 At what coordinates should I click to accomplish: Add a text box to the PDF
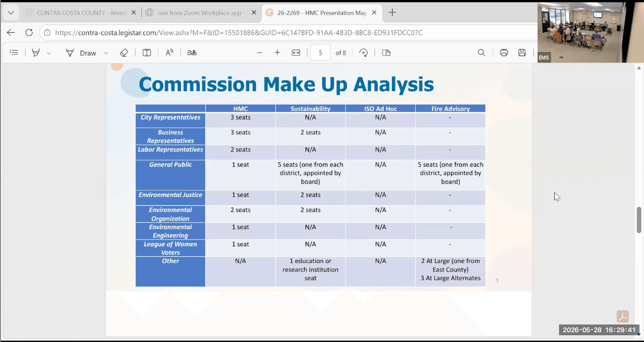[147, 53]
